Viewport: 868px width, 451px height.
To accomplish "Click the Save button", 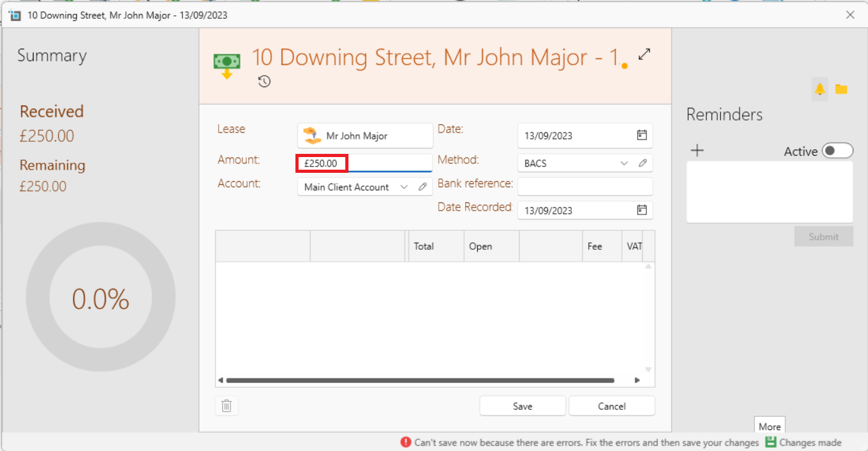I will (523, 406).
